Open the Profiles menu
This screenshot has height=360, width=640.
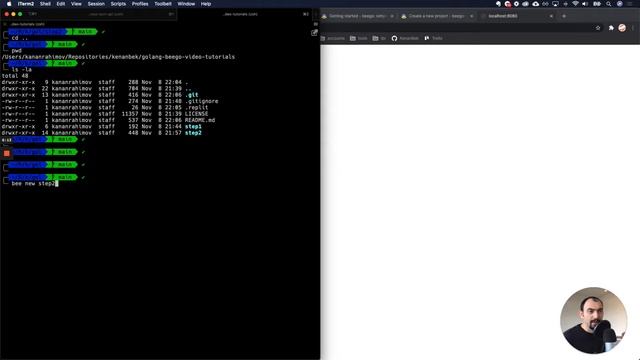pyautogui.click(x=140, y=4)
